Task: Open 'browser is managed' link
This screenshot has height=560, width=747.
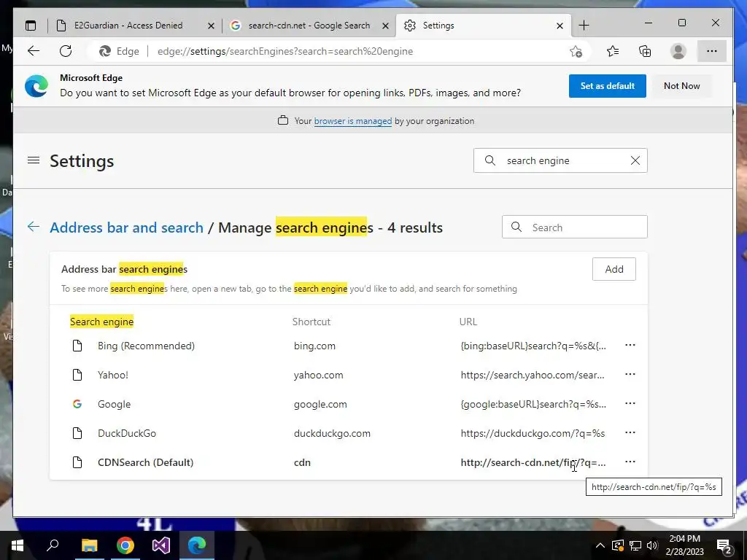Action: point(353,121)
